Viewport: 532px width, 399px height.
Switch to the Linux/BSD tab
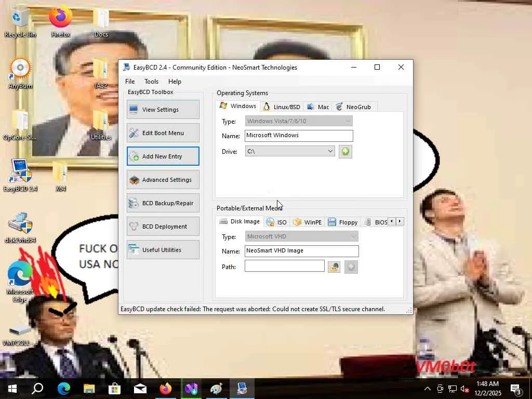282,107
